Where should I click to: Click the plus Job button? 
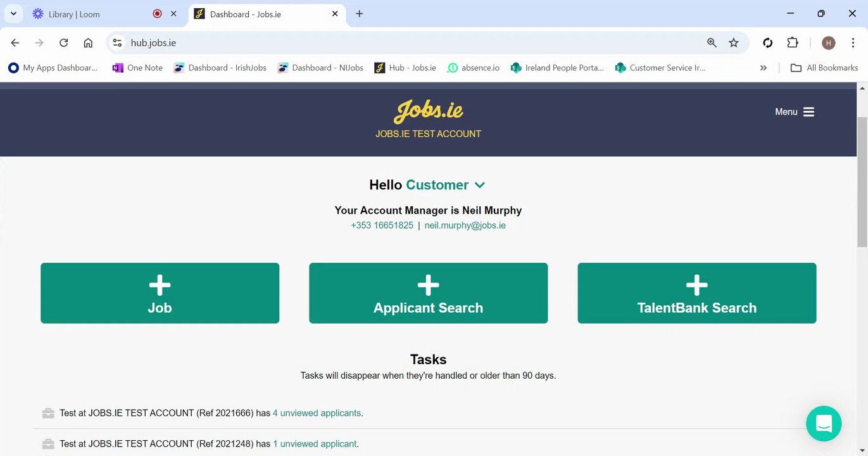pyautogui.click(x=160, y=293)
